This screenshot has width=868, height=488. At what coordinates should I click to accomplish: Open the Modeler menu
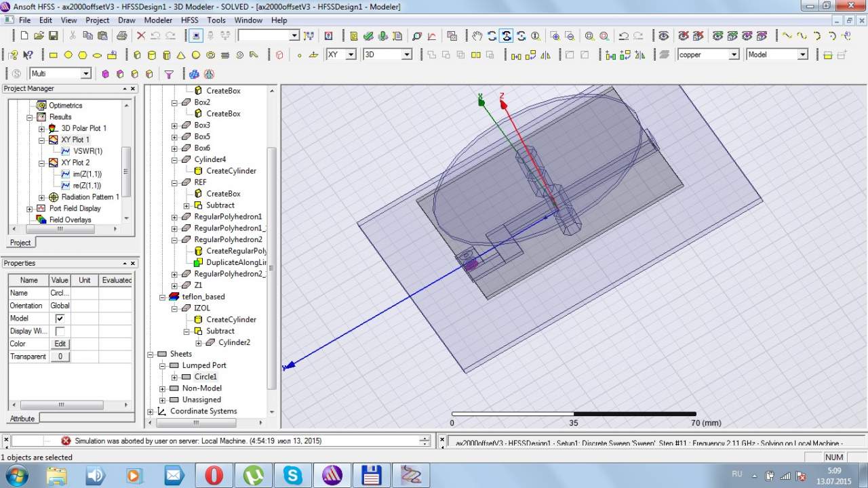(x=158, y=20)
